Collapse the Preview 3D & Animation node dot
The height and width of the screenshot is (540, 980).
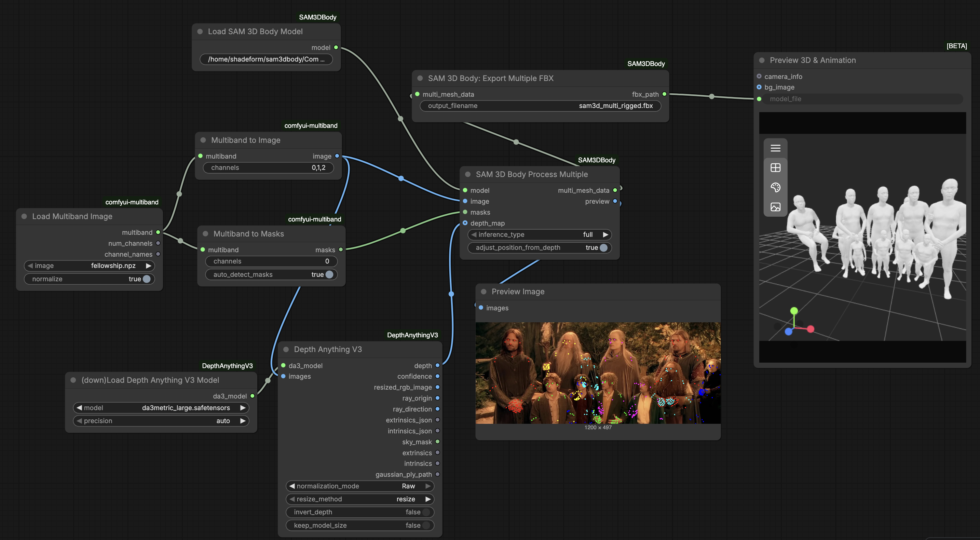click(762, 60)
